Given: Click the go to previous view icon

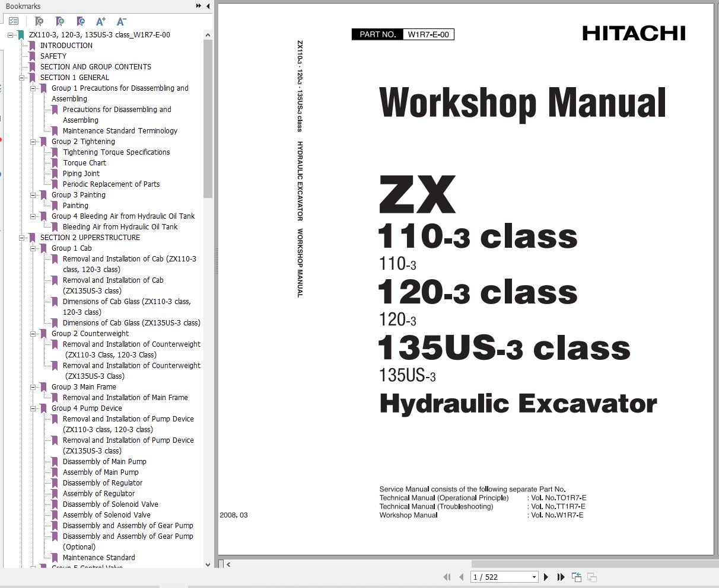Looking at the screenshot, I should point(577,577).
